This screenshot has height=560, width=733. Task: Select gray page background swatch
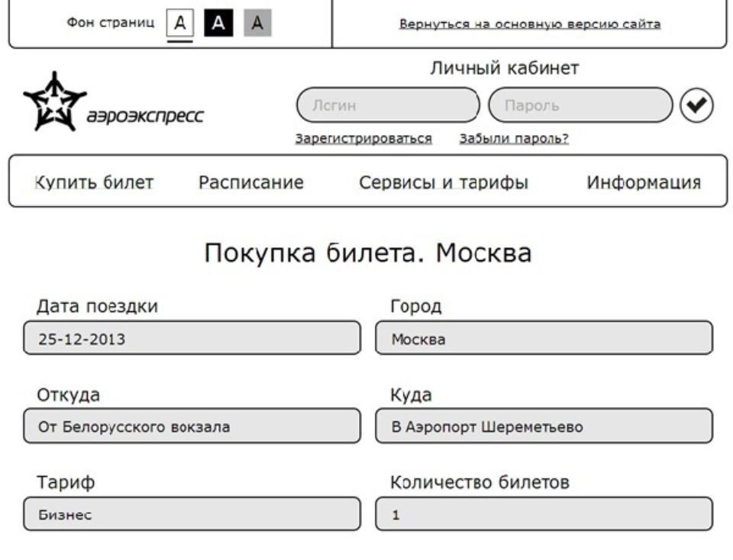(257, 23)
